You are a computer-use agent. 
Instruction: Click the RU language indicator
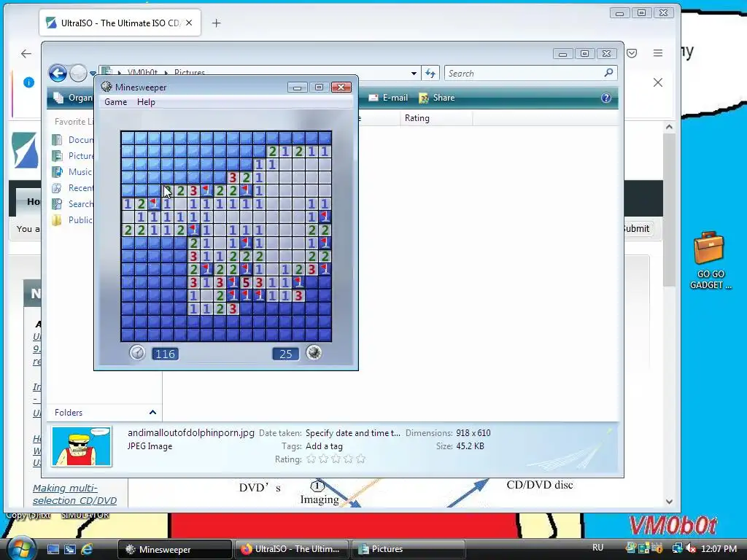[598, 548]
